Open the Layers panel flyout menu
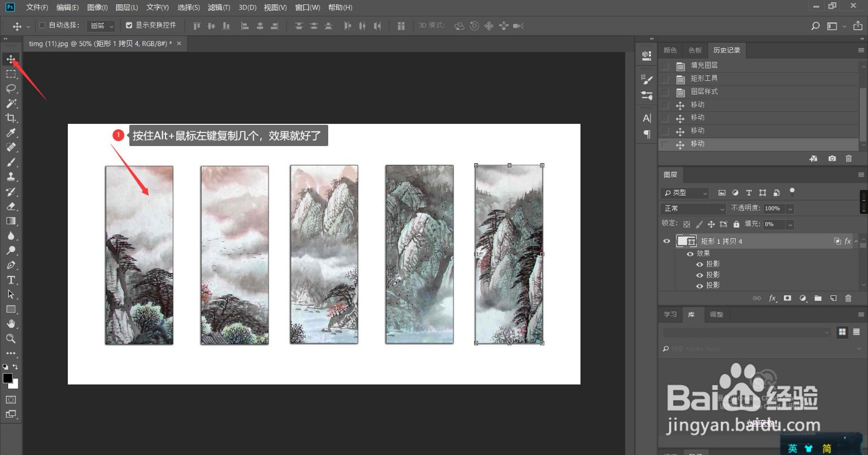The height and width of the screenshot is (455, 868). point(861,175)
